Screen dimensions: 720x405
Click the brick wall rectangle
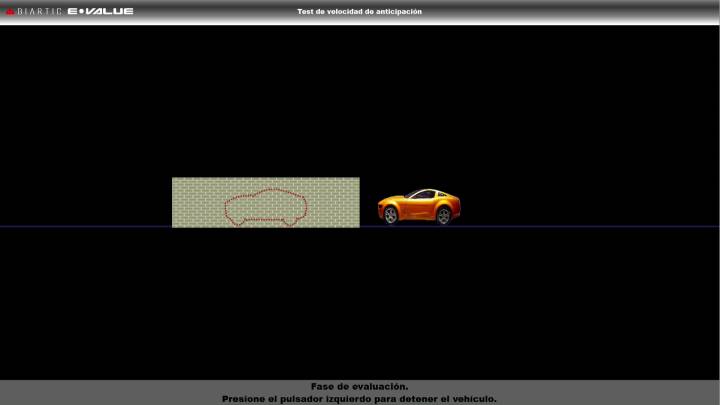click(266, 202)
